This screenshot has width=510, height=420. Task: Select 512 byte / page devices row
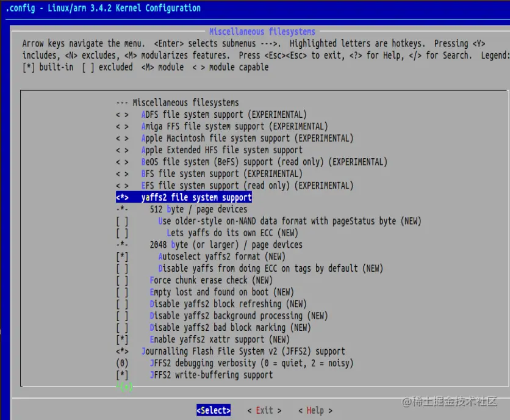click(182, 209)
